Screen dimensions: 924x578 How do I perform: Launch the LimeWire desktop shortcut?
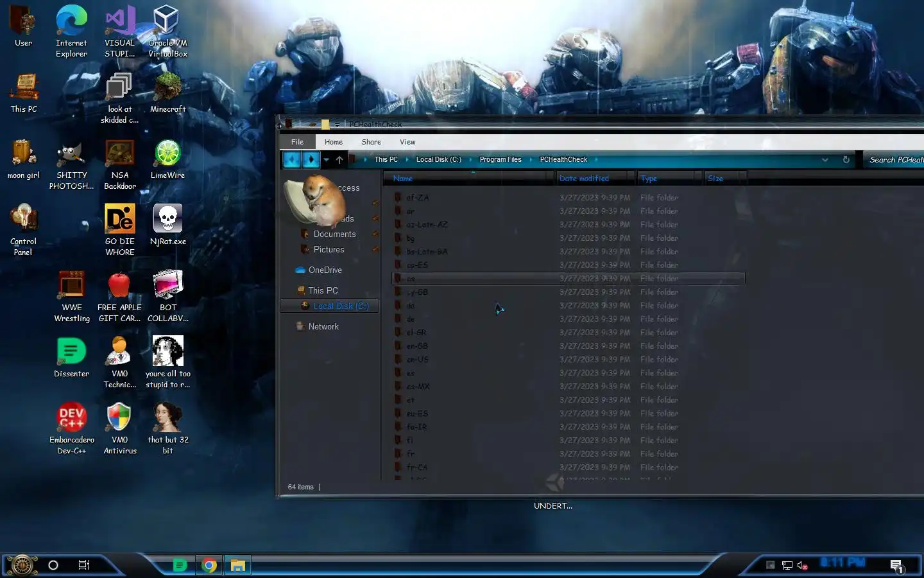[x=167, y=159]
